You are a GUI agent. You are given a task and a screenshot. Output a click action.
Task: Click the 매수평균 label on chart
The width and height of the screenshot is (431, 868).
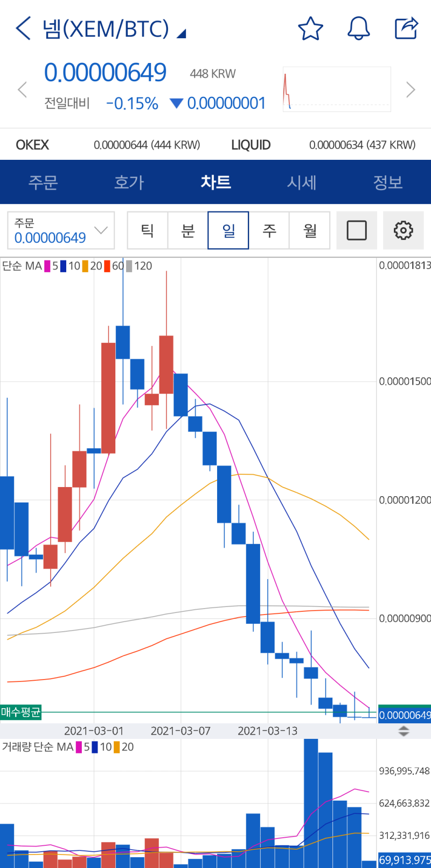(x=21, y=712)
